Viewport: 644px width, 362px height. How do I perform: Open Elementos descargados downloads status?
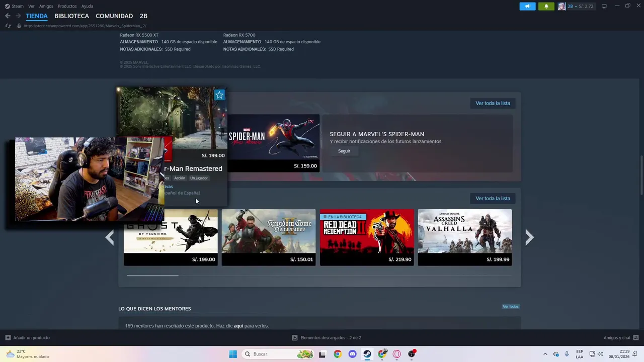[x=327, y=338]
